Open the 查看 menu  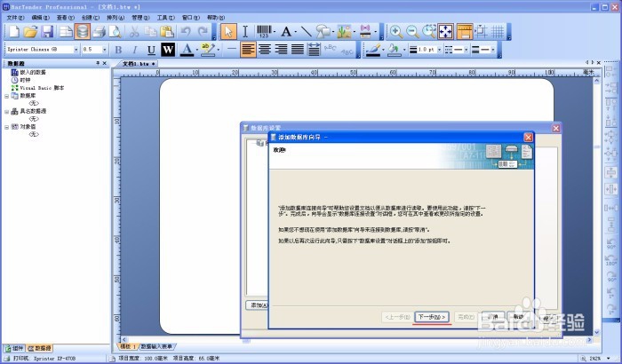pos(65,18)
